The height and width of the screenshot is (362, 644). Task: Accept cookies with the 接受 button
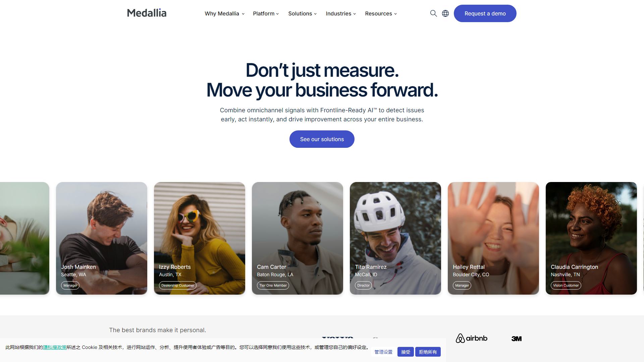click(x=406, y=352)
